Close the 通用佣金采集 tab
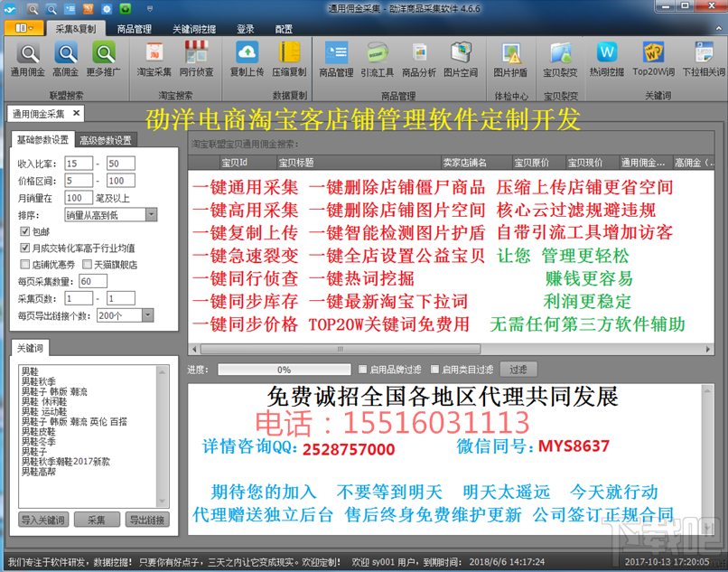This screenshot has height=572, width=728. coord(76,113)
